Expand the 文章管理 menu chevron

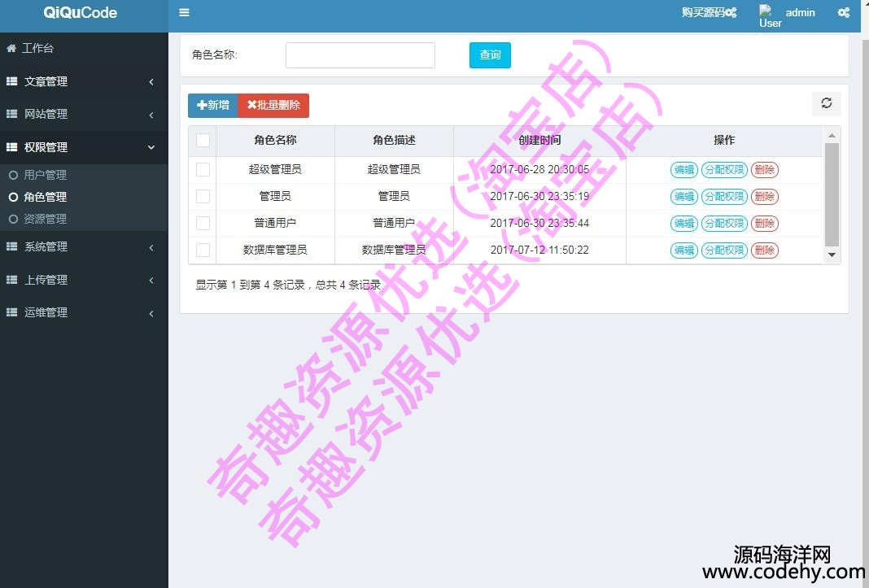coord(151,82)
